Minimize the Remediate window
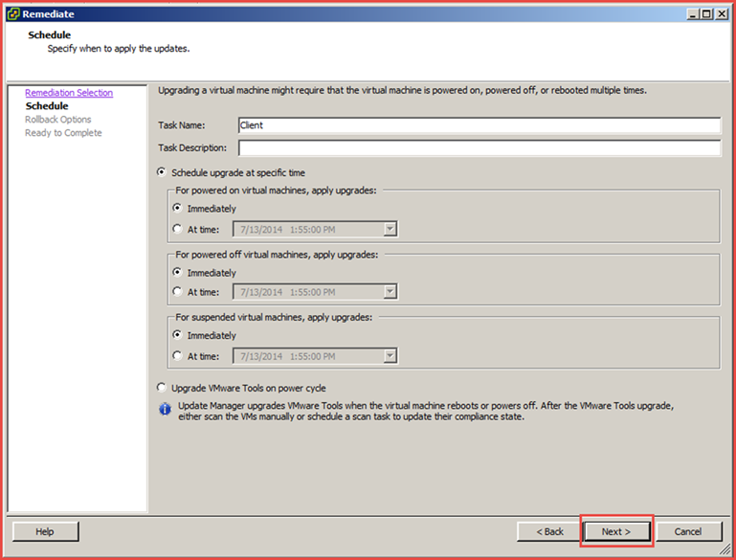 point(693,14)
